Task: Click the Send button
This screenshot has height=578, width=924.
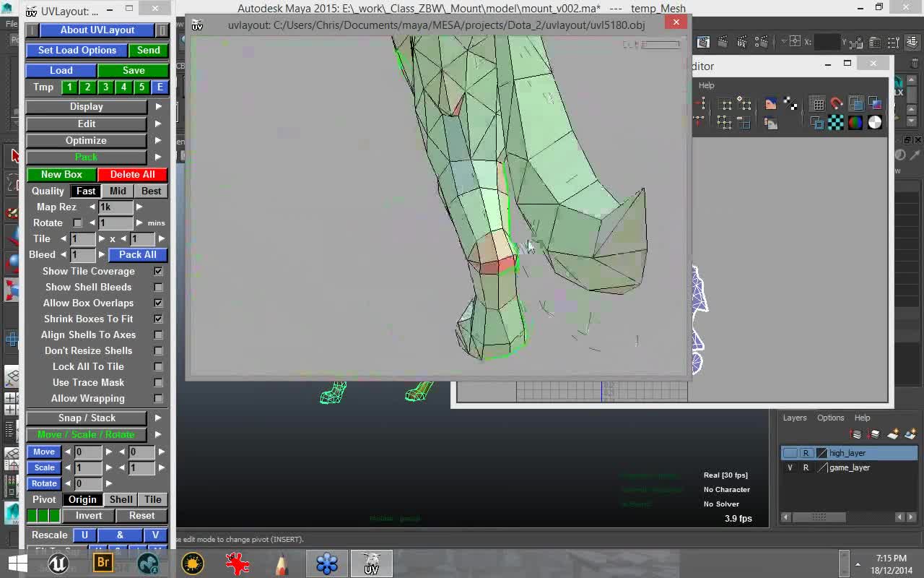Action: coord(149,50)
